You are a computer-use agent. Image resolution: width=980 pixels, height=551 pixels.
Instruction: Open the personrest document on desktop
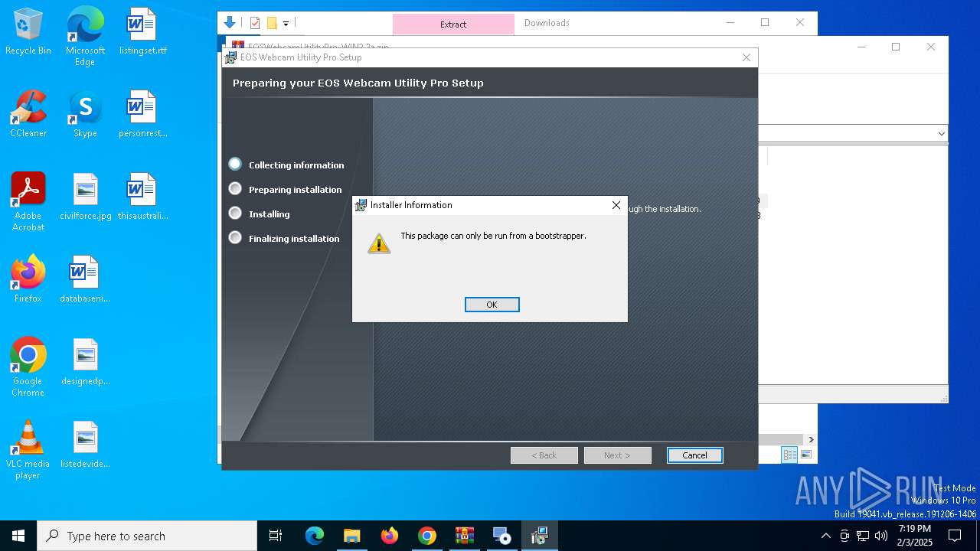click(x=142, y=115)
